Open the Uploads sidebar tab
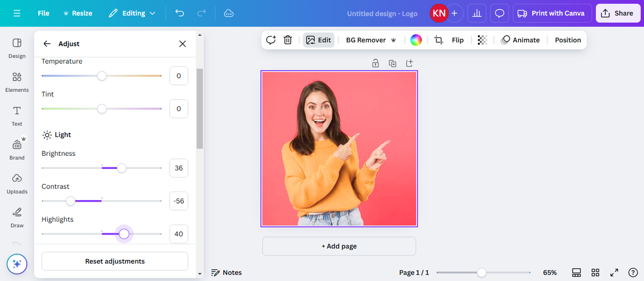644x281 pixels. tap(17, 183)
